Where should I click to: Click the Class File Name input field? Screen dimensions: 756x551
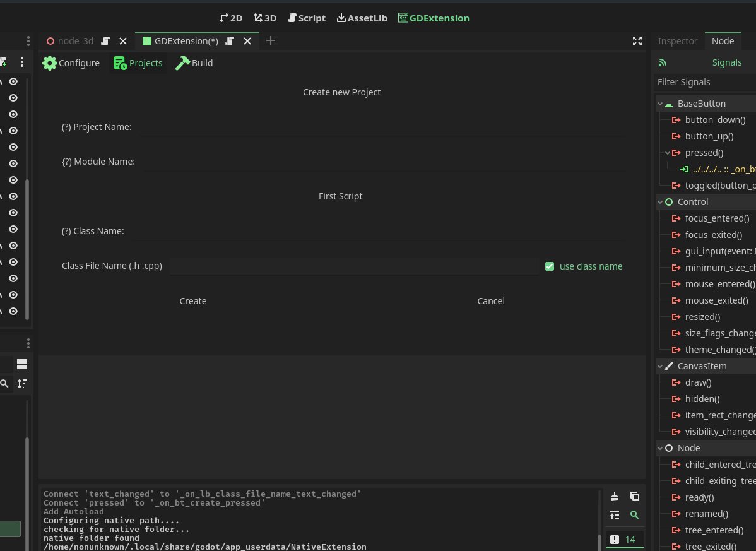pyautogui.click(x=354, y=266)
